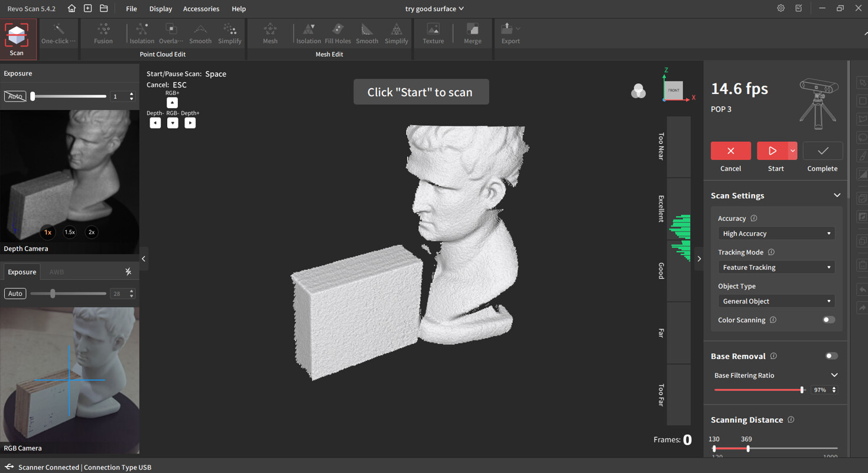Click the Home icon in title bar
868x473 pixels.
(71, 8)
